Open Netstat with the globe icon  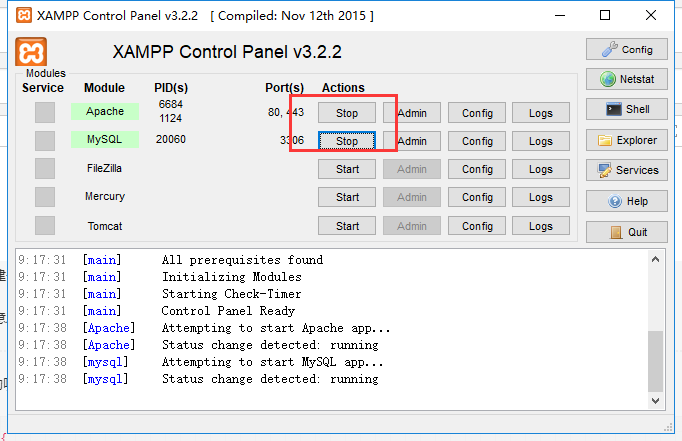point(626,79)
